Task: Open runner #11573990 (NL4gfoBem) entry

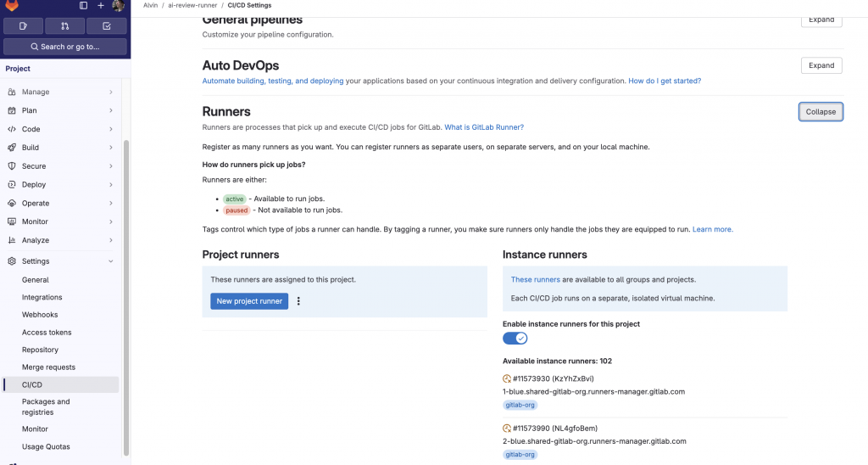Action: pos(555,429)
